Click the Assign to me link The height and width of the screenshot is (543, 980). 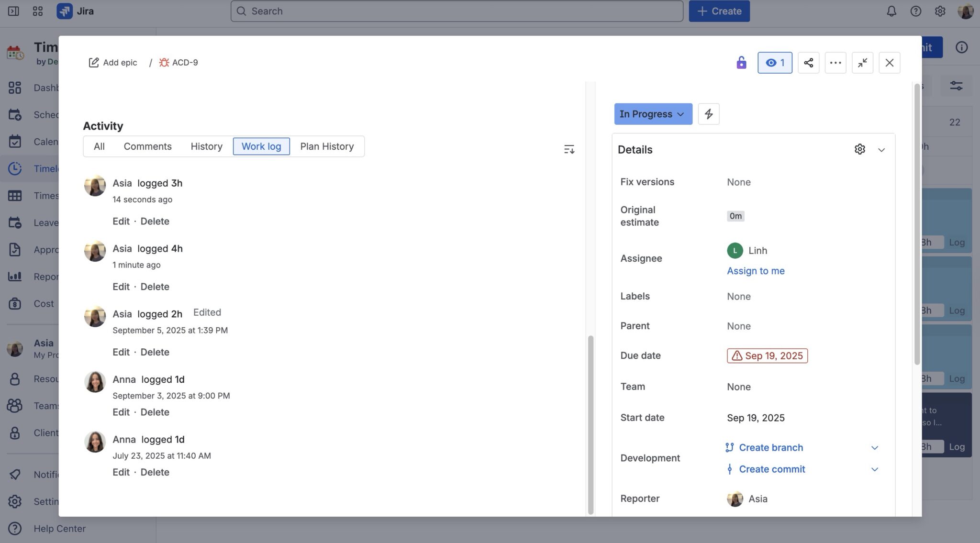point(755,271)
